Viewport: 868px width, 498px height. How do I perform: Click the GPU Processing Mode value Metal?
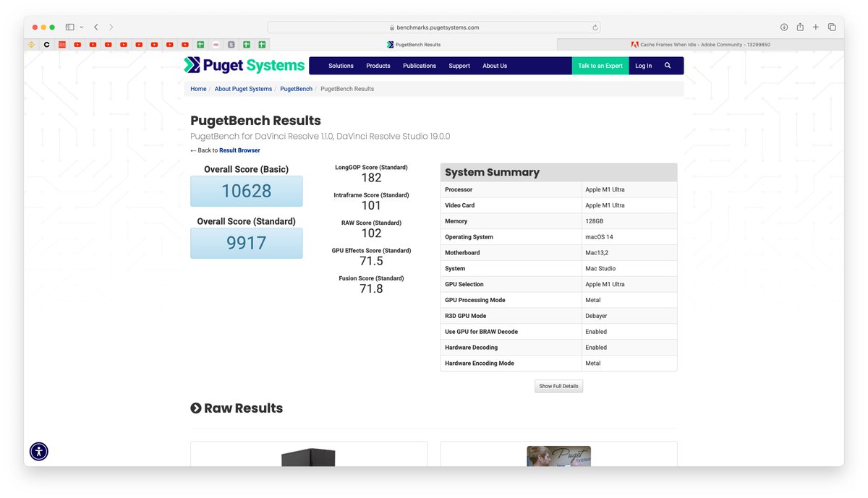[x=593, y=300]
